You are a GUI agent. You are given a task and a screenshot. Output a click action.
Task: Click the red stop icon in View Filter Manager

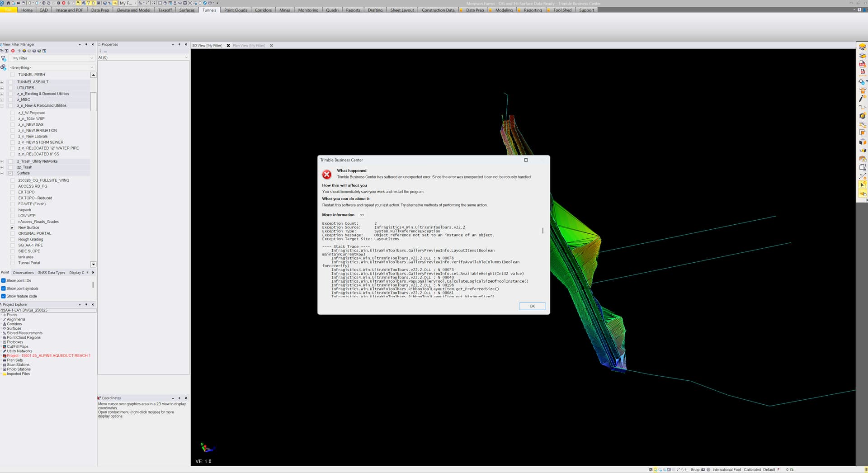coord(13,51)
